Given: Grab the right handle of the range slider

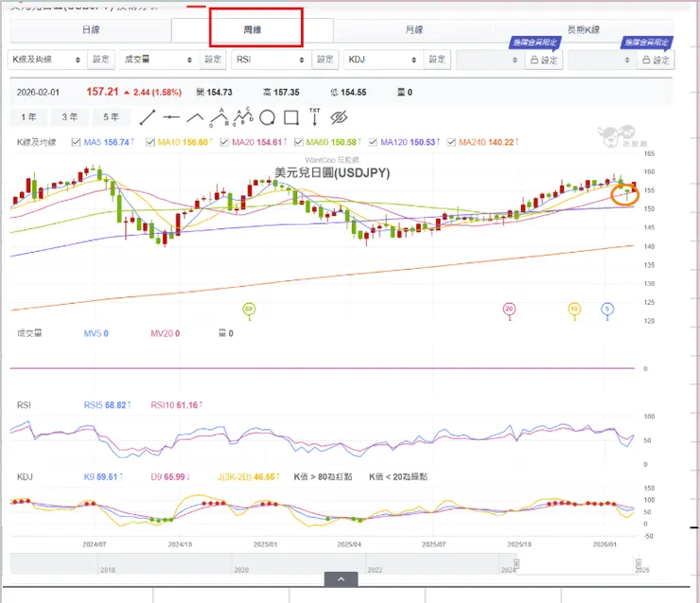Looking at the screenshot, I should 639,563.
